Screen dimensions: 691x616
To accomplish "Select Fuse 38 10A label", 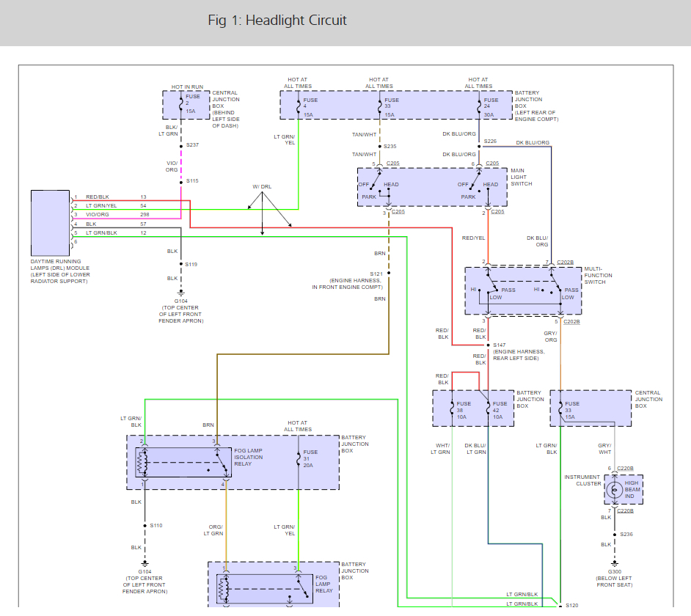I will click(x=464, y=410).
